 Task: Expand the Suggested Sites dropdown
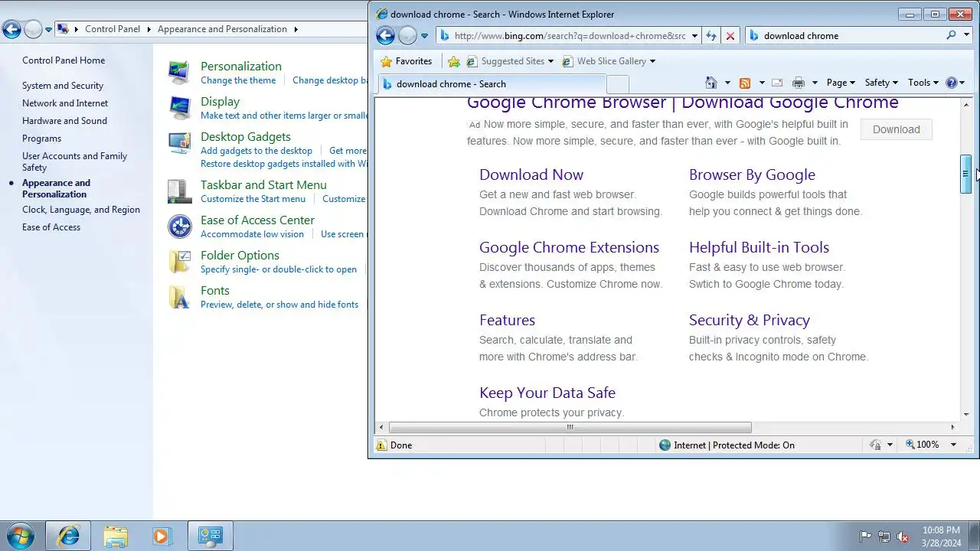pyautogui.click(x=550, y=61)
